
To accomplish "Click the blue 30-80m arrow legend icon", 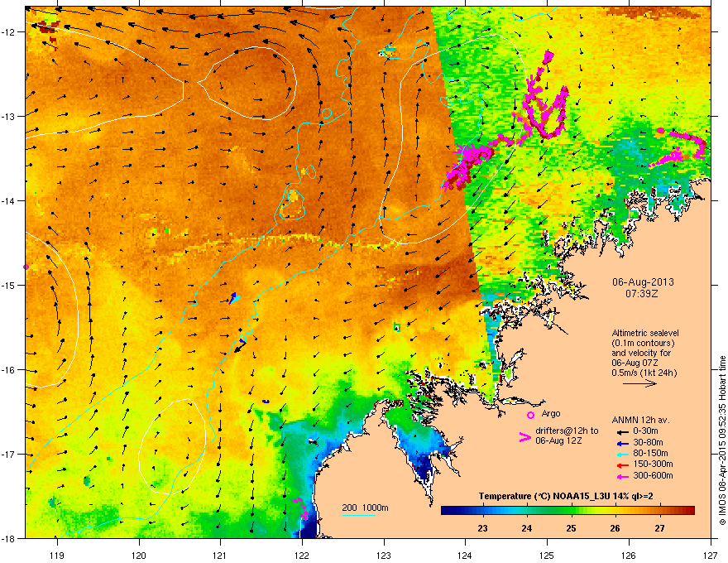I will (x=623, y=444).
